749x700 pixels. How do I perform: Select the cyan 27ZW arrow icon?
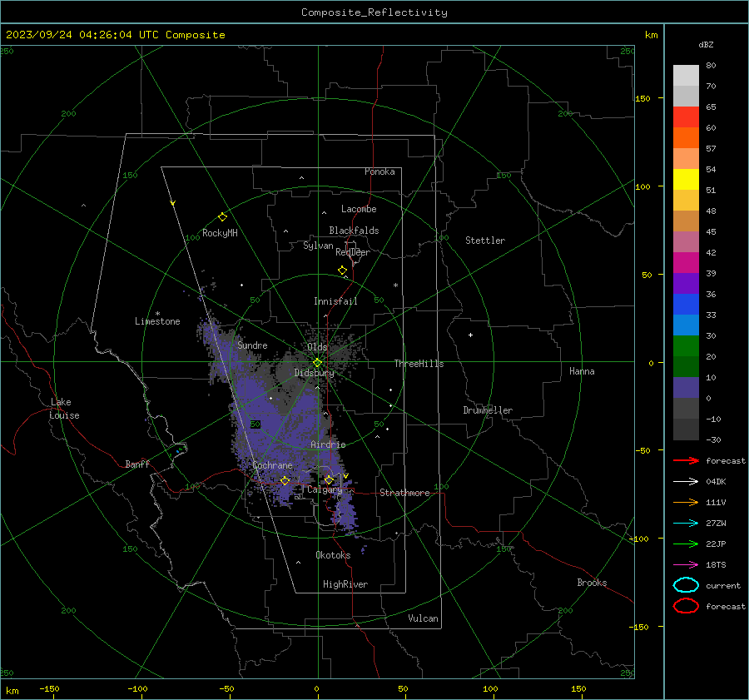[686, 523]
